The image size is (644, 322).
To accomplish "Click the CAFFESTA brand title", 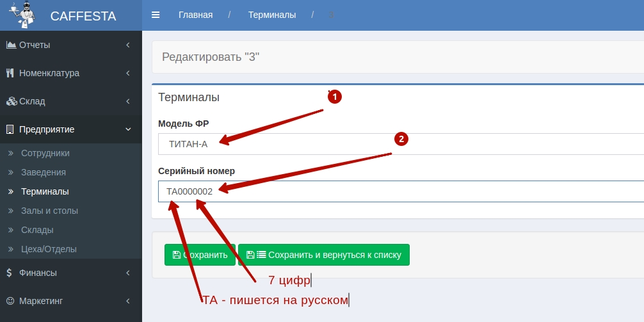I will [x=83, y=16].
